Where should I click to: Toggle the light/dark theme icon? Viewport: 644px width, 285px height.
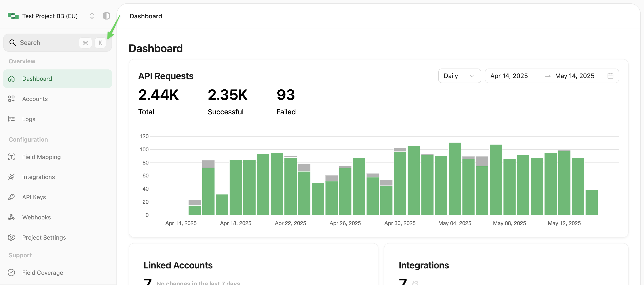tap(107, 16)
